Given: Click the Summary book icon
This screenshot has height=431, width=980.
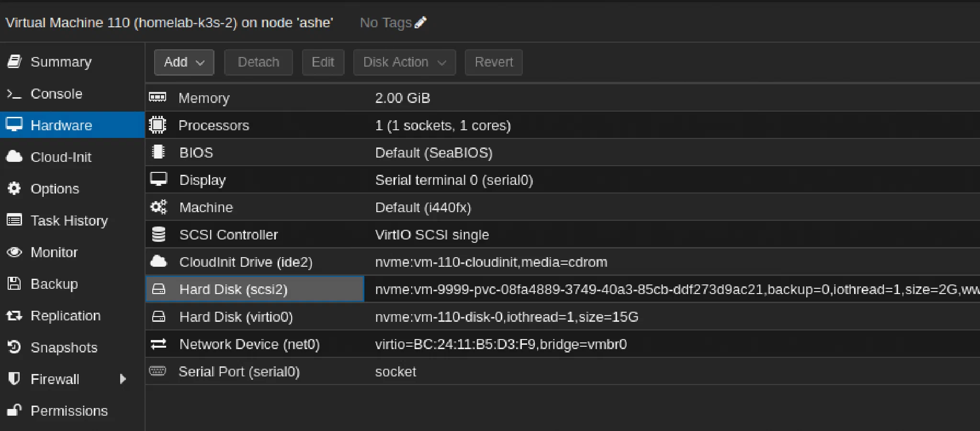Looking at the screenshot, I should pyautogui.click(x=14, y=61).
